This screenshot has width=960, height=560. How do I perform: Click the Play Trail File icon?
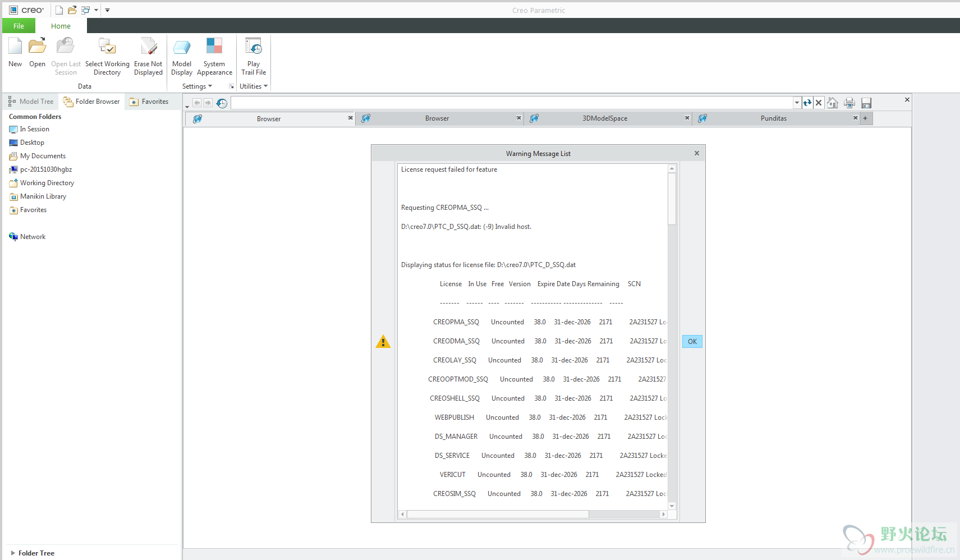click(x=254, y=46)
